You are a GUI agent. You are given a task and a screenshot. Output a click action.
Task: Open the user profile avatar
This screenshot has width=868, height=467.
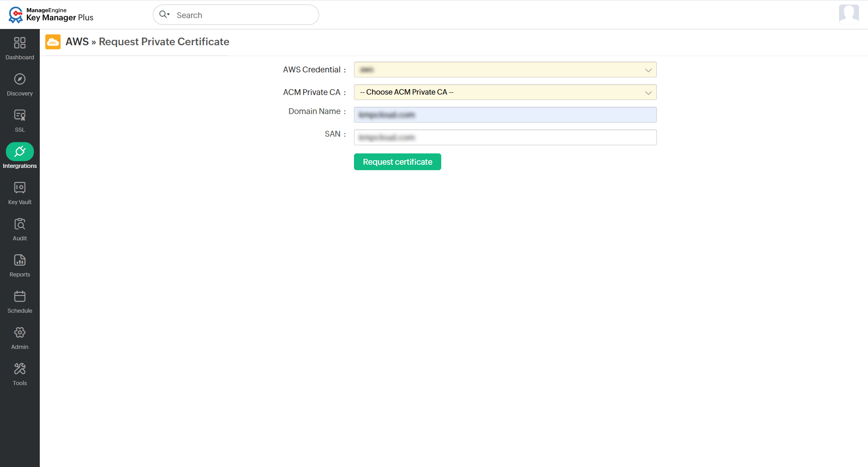849,14
